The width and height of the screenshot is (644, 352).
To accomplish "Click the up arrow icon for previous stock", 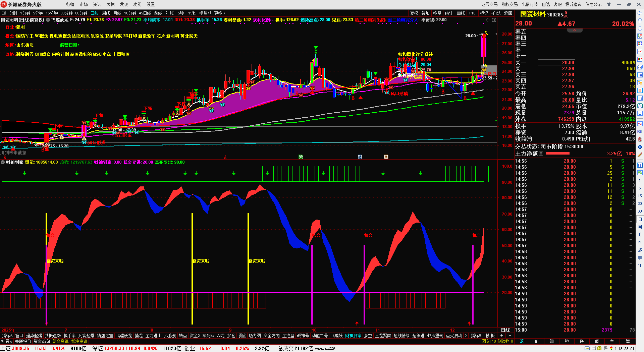I will [640, 21].
